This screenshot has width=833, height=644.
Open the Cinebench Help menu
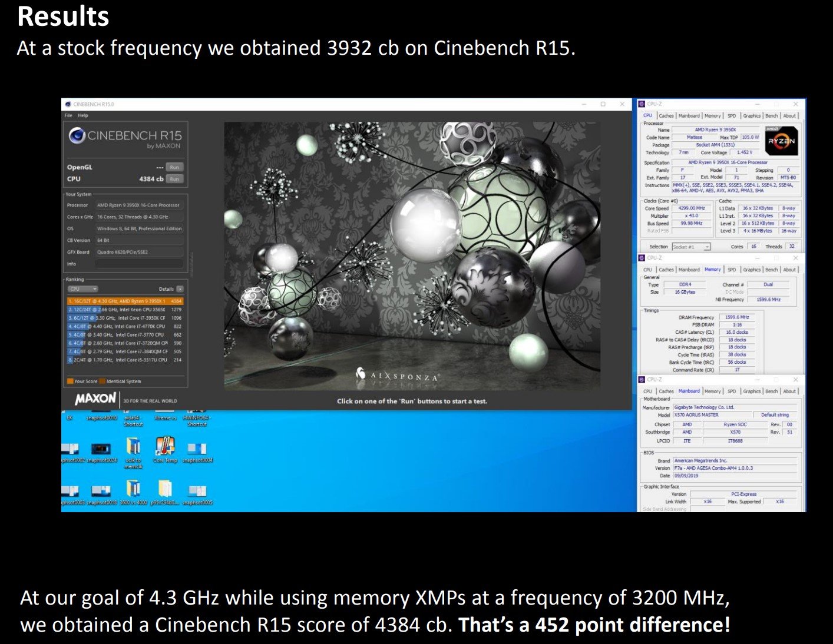[x=83, y=115]
